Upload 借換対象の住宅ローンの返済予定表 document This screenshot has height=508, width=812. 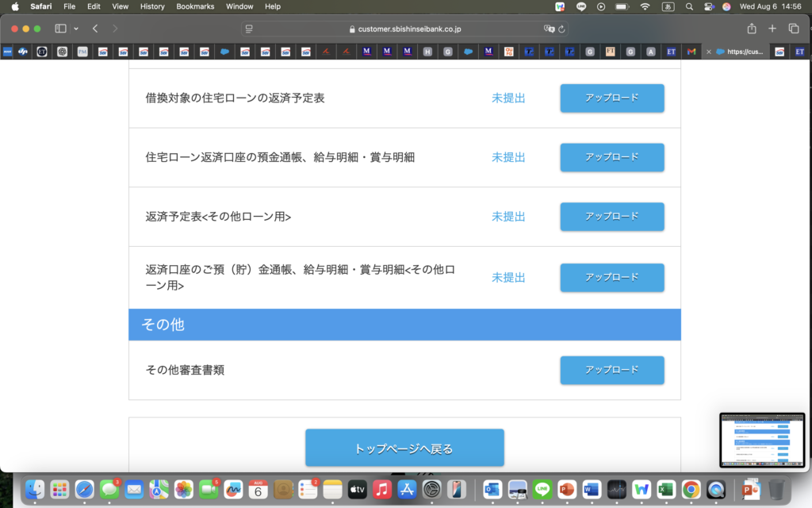click(x=611, y=98)
